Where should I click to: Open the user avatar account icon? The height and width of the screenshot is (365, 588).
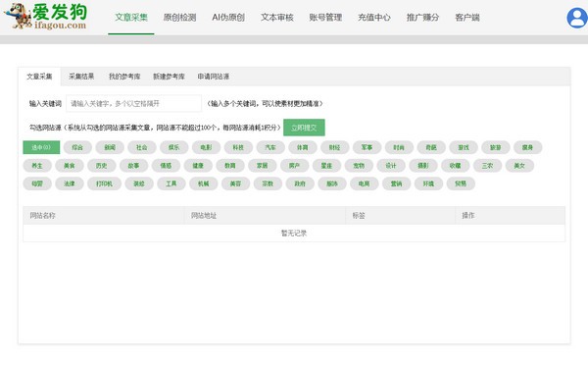[577, 18]
